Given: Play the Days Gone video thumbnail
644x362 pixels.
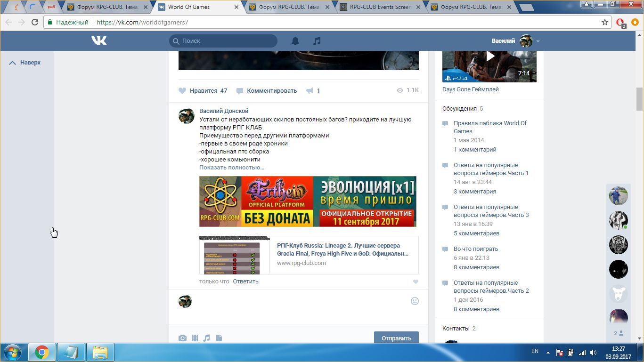Looking at the screenshot, I should [489, 66].
